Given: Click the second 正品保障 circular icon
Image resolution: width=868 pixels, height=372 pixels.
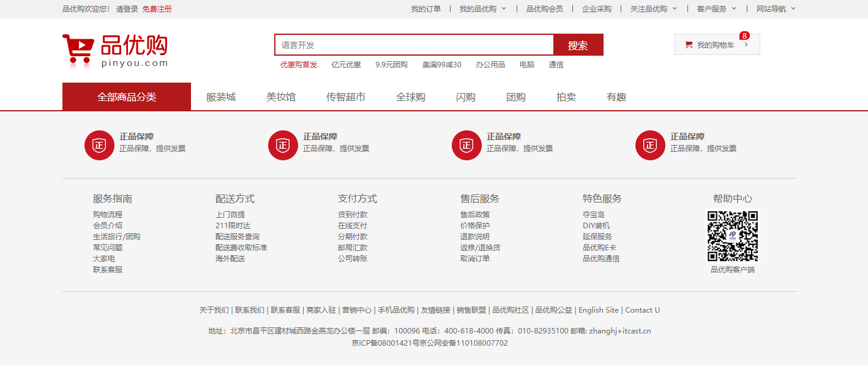Looking at the screenshot, I should [283, 145].
